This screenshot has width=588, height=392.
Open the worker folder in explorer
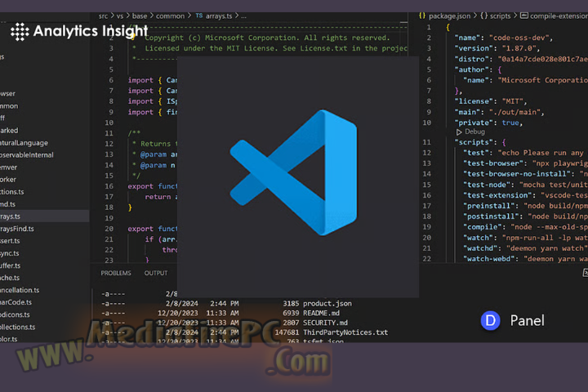click(8, 180)
